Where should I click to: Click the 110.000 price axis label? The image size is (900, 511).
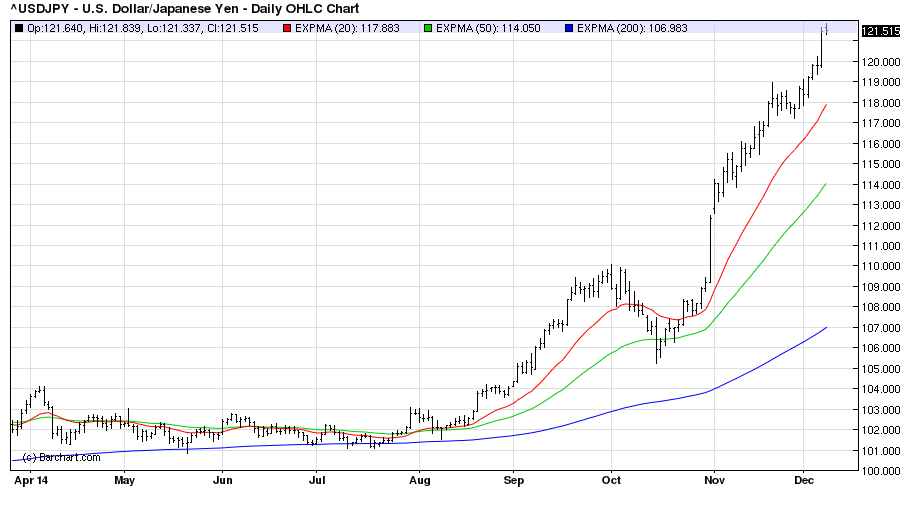pyautogui.click(x=879, y=267)
